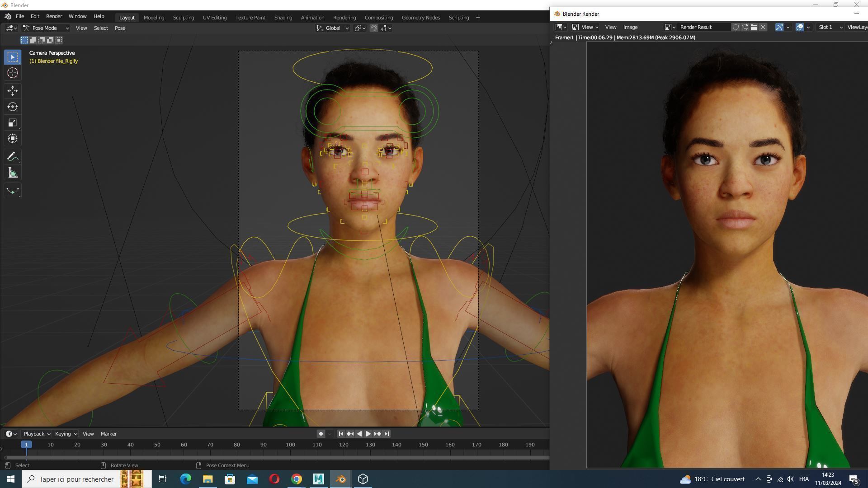The height and width of the screenshot is (488, 868).
Task: Activate the Rotate tool
Action: click(13, 107)
